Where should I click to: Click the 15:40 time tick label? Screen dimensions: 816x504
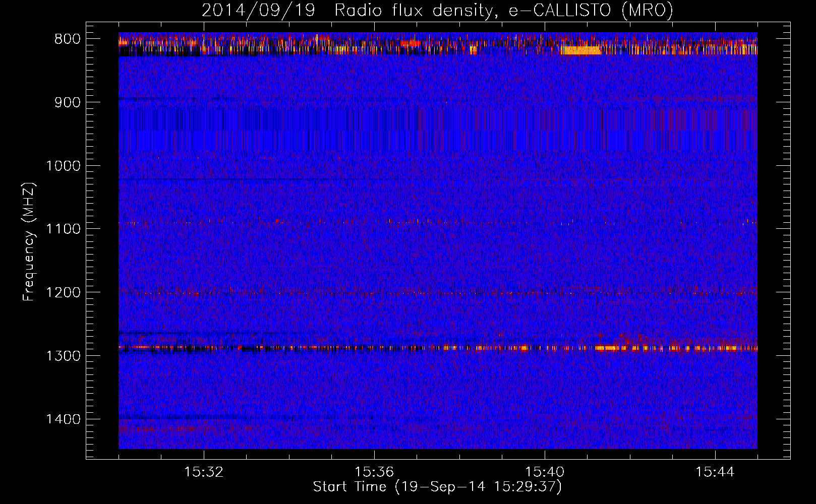point(545,472)
